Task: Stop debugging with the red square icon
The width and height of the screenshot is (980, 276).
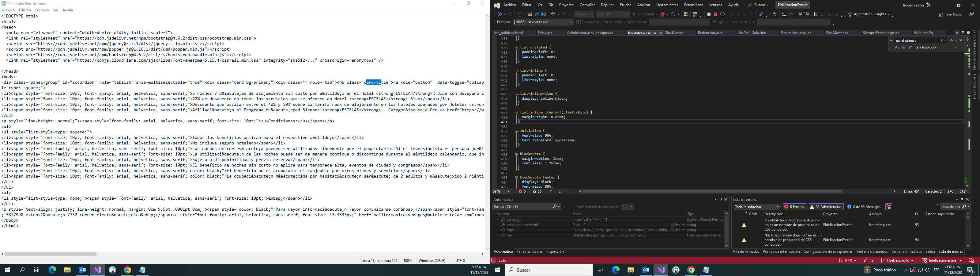Action: click(x=716, y=14)
